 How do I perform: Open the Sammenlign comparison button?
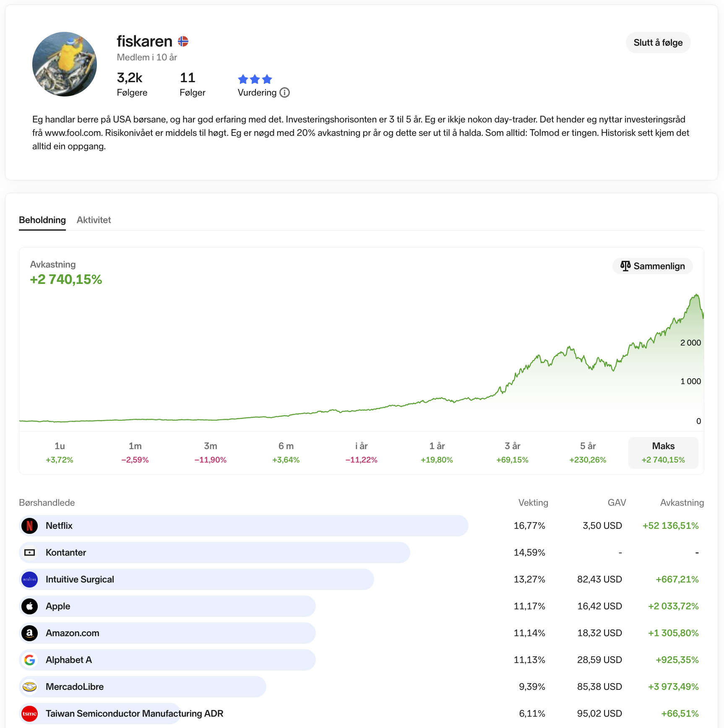tap(652, 266)
